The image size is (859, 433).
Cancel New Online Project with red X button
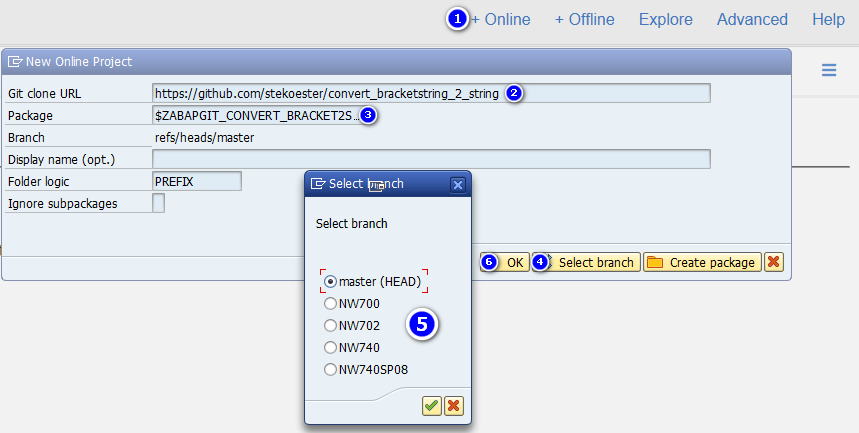pos(774,263)
